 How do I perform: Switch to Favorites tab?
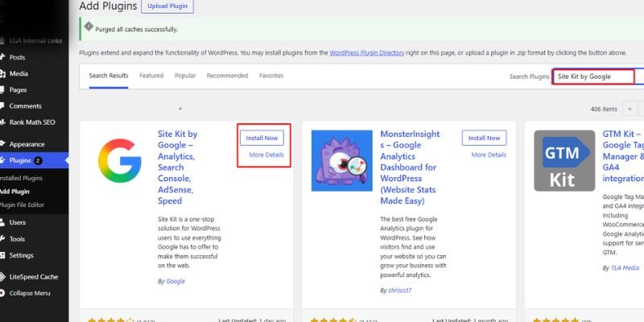(x=271, y=76)
